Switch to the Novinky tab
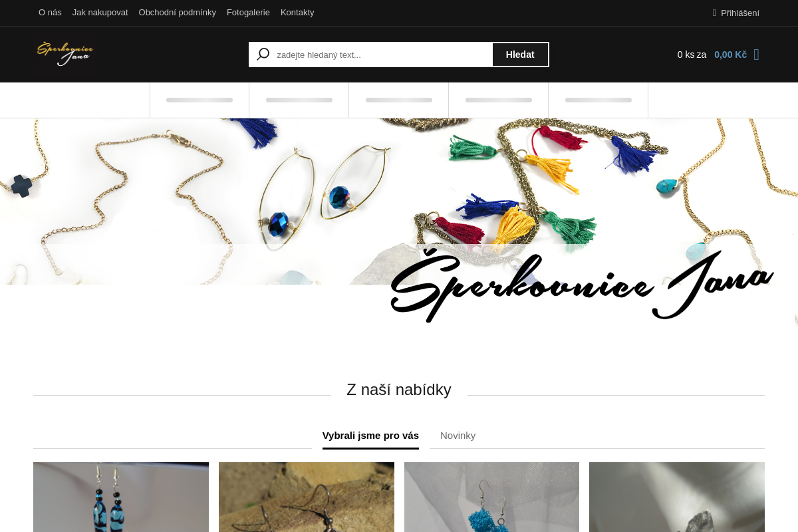Image resolution: width=798 pixels, height=532 pixels. click(x=458, y=436)
